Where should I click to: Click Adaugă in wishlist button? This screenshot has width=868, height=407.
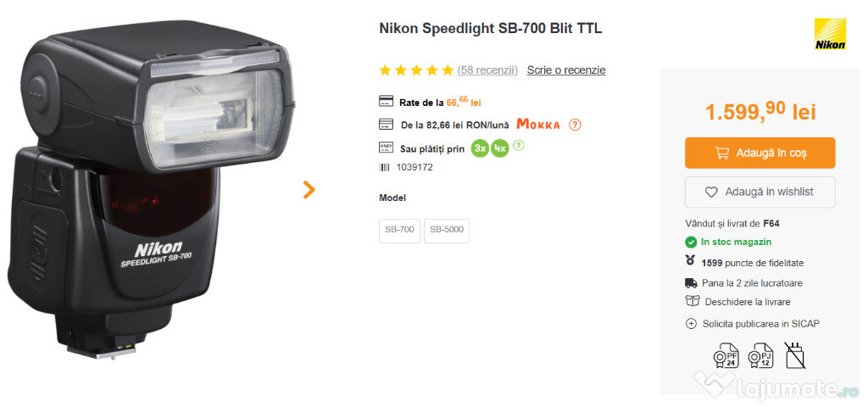760,192
